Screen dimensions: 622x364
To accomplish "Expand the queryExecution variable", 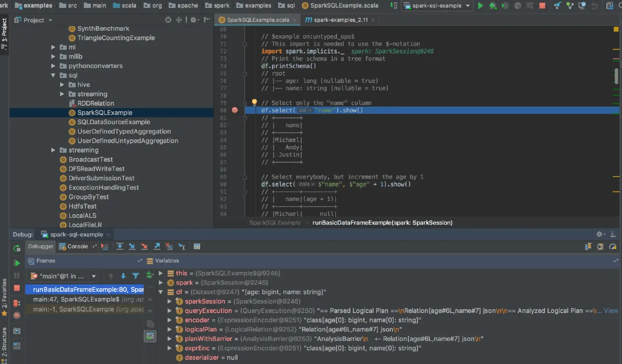I will tap(169, 311).
